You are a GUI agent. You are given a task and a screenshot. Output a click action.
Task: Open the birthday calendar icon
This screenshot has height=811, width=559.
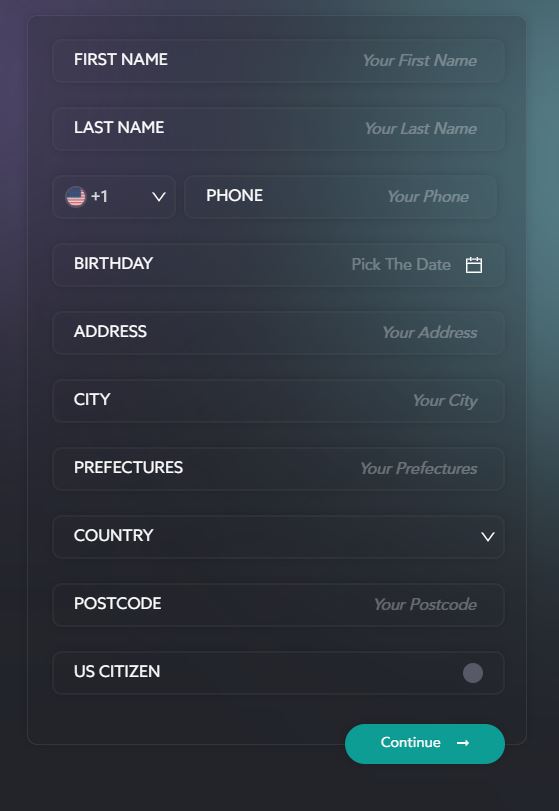click(474, 265)
